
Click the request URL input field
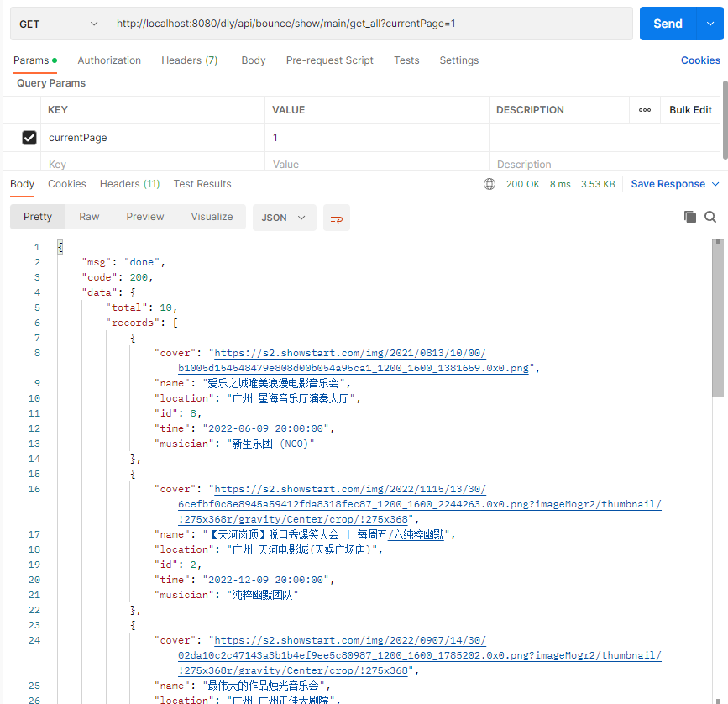coord(369,24)
